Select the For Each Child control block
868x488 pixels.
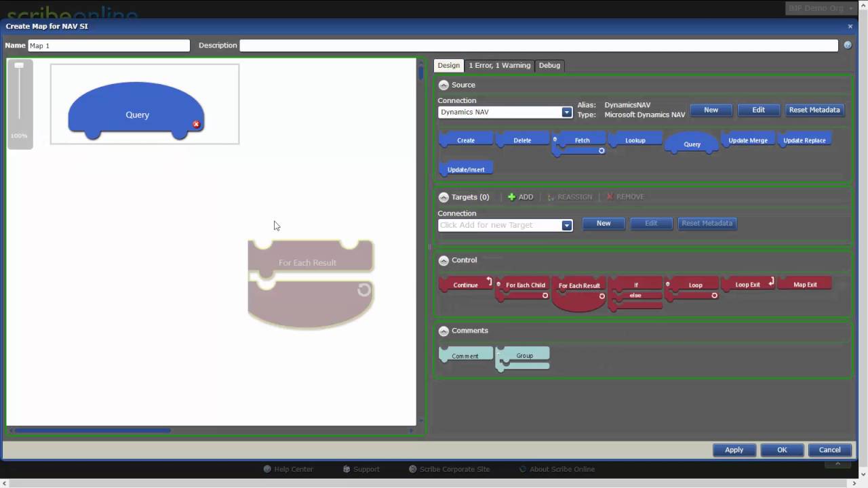pos(522,288)
